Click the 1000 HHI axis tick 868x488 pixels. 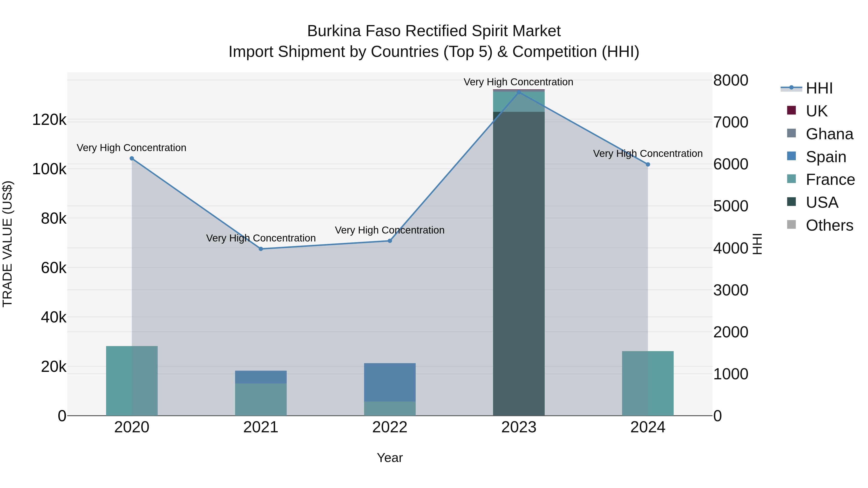[731, 374]
